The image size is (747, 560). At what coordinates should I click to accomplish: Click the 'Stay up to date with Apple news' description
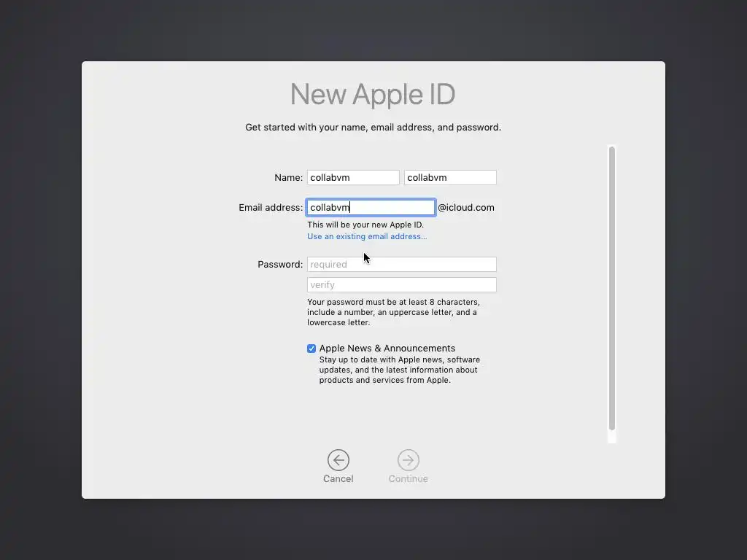click(399, 370)
